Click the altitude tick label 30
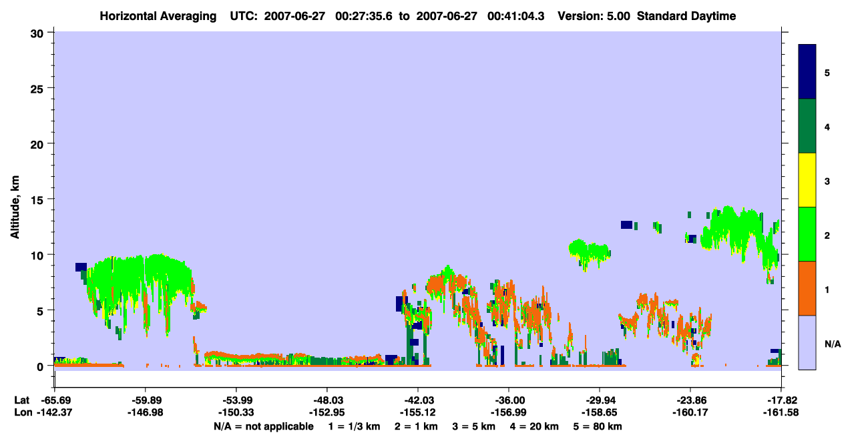 pos(38,33)
